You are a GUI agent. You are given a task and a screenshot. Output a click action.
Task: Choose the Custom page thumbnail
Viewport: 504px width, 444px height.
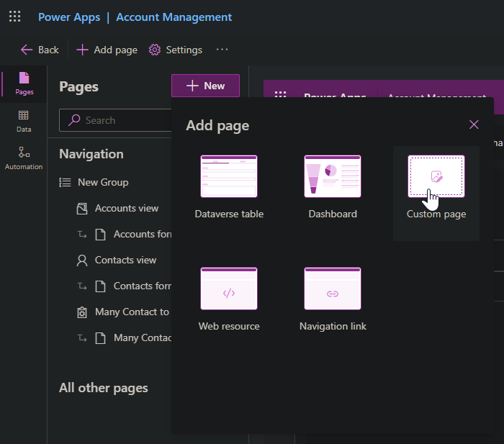[x=436, y=176]
